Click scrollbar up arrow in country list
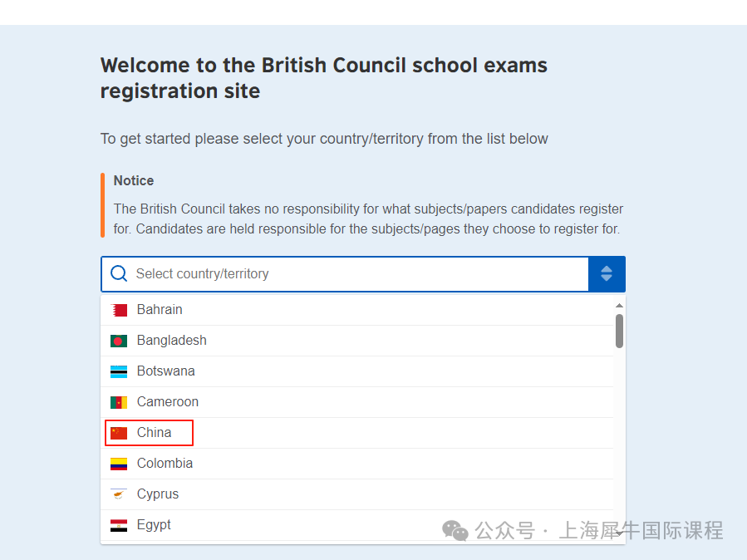Screen dimensions: 747x560 click(x=619, y=305)
